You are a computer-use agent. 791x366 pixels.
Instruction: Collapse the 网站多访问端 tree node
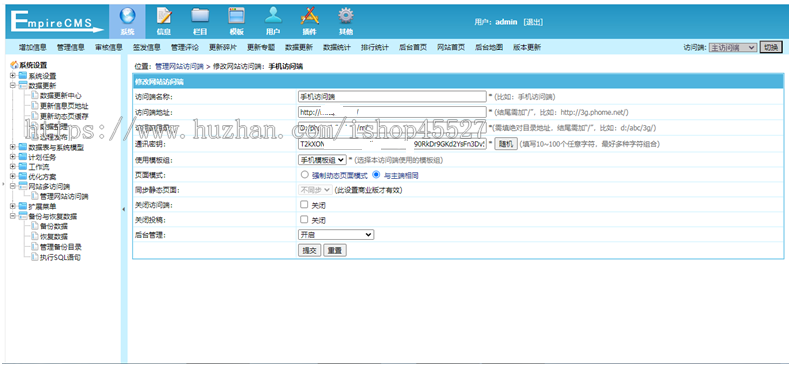(x=13, y=187)
